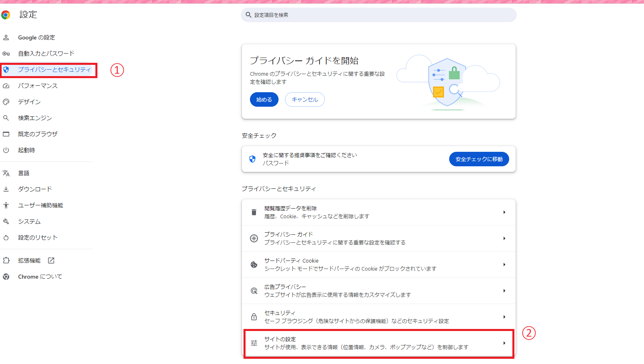Select ダウンロード from the sidebar
644x364 pixels.
pos(35,189)
